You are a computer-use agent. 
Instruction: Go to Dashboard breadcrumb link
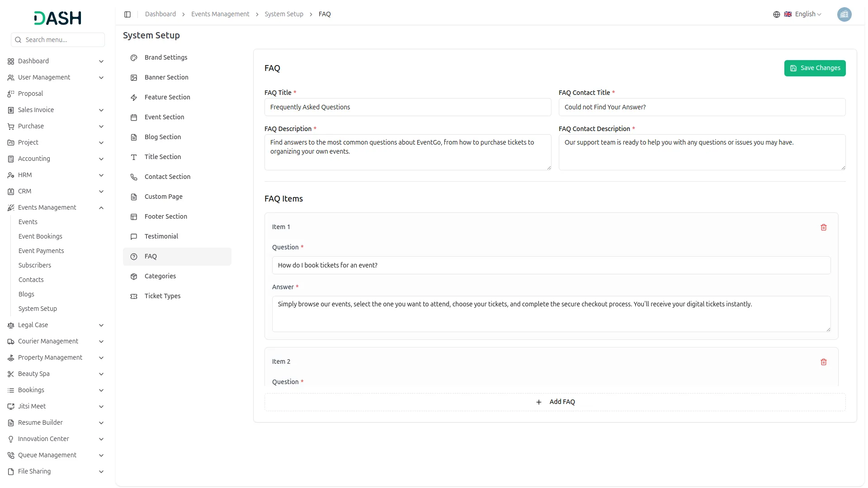[160, 14]
